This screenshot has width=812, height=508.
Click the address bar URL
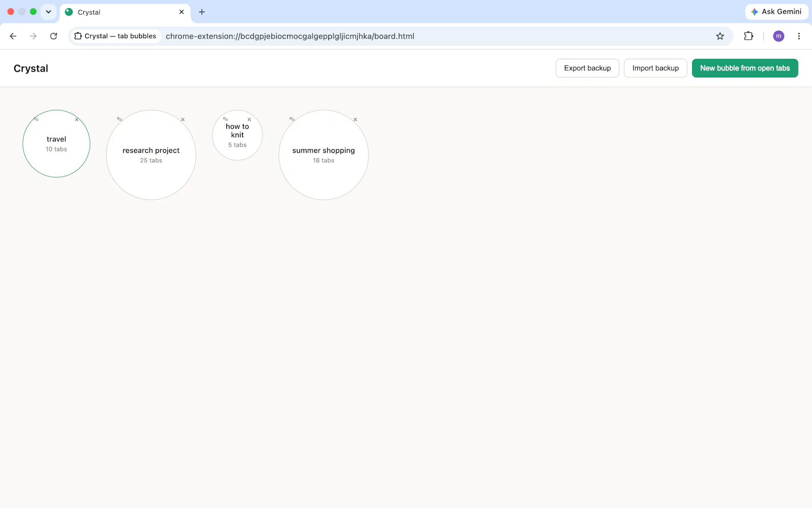tap(290, 36)
